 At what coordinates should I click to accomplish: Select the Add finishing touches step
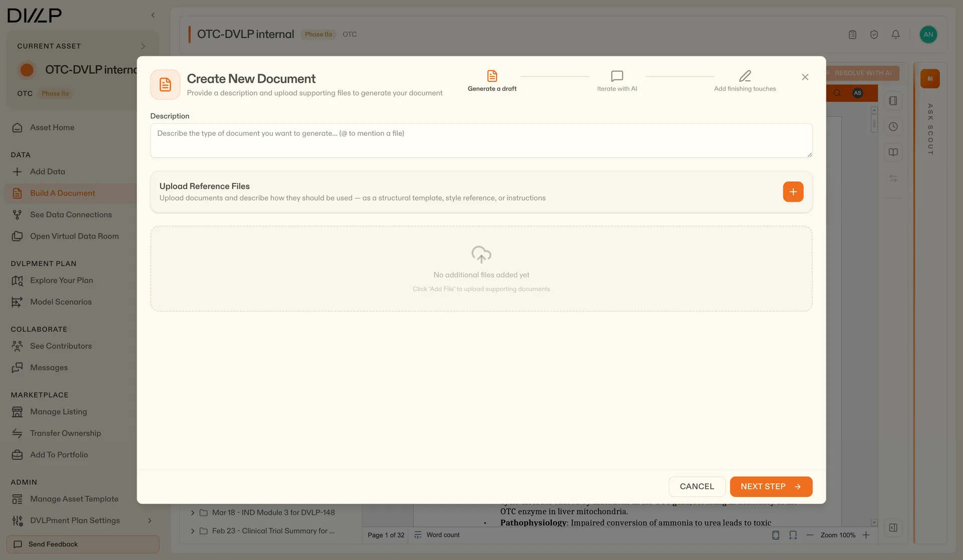[745, 81]
